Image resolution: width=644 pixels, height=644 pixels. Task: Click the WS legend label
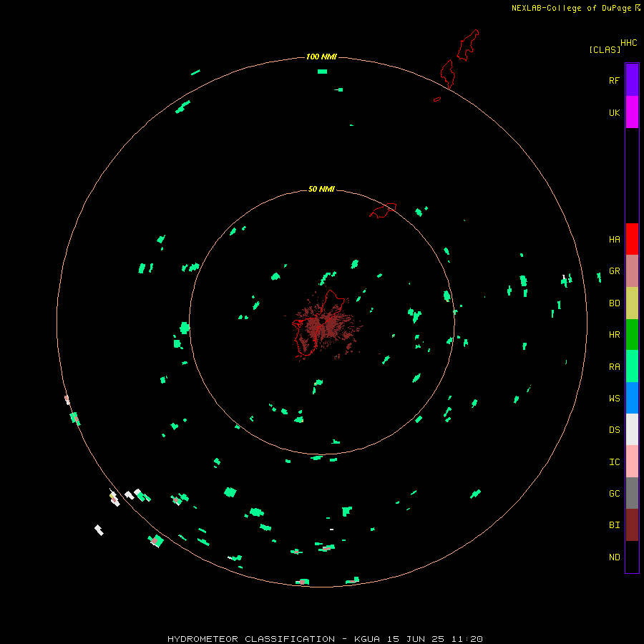click(615, 398)
